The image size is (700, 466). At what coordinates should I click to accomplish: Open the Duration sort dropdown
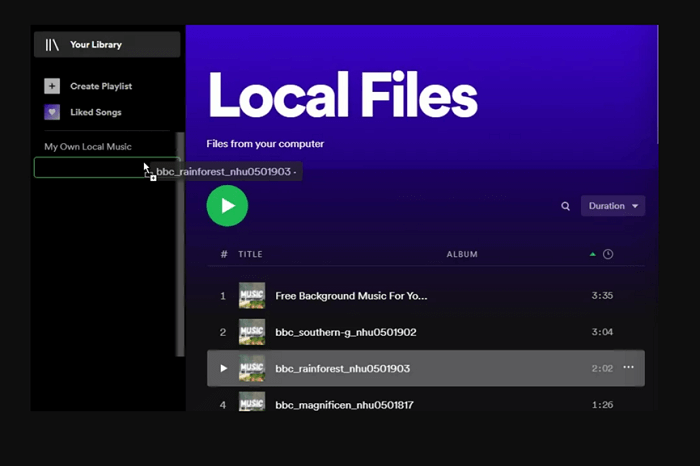click(x=613, y=206)
